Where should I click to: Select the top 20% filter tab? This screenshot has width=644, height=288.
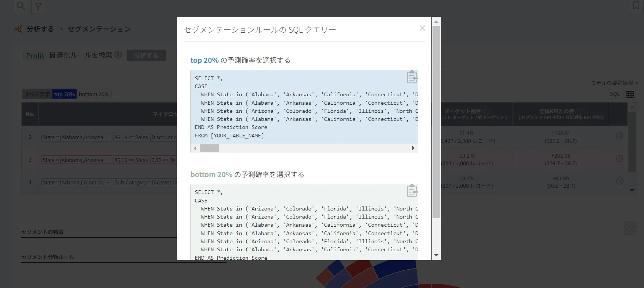[x=65, y=94]
